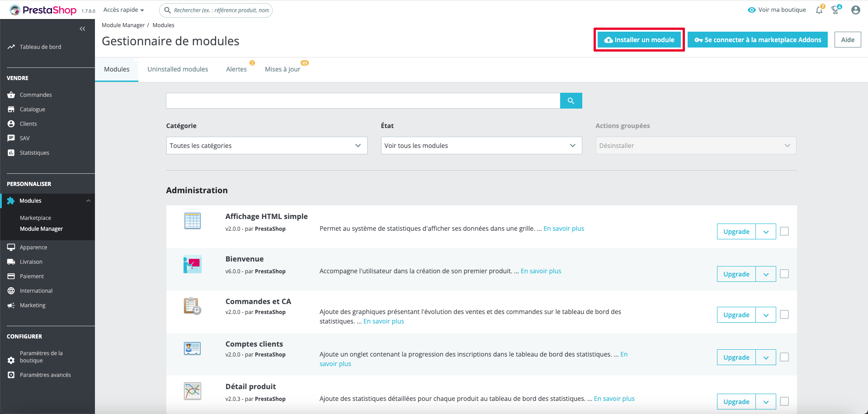Upgrade the Affichage HTML simple module
The image size is (868, 414).
click(x=736, y=232)
